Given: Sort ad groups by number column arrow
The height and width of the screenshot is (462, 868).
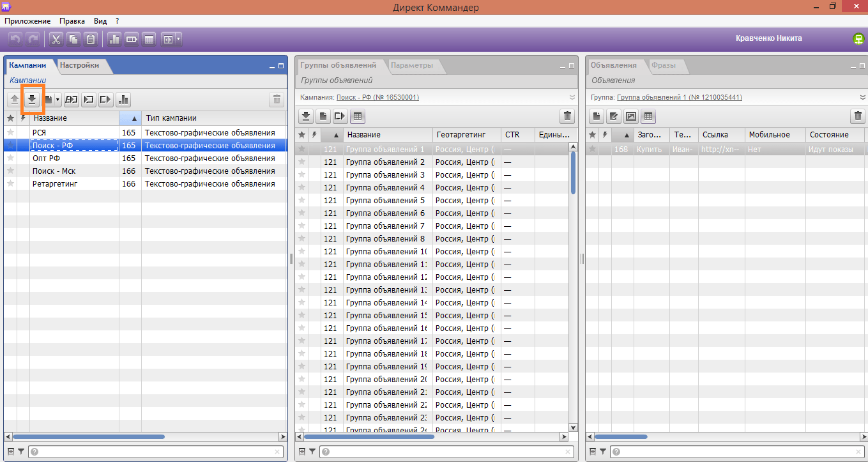Looking at the screenshot, I should 336,135.
